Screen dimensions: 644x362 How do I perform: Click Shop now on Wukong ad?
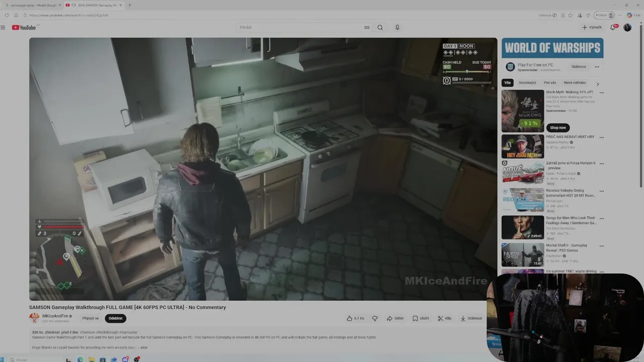click(x=558, y=128)
